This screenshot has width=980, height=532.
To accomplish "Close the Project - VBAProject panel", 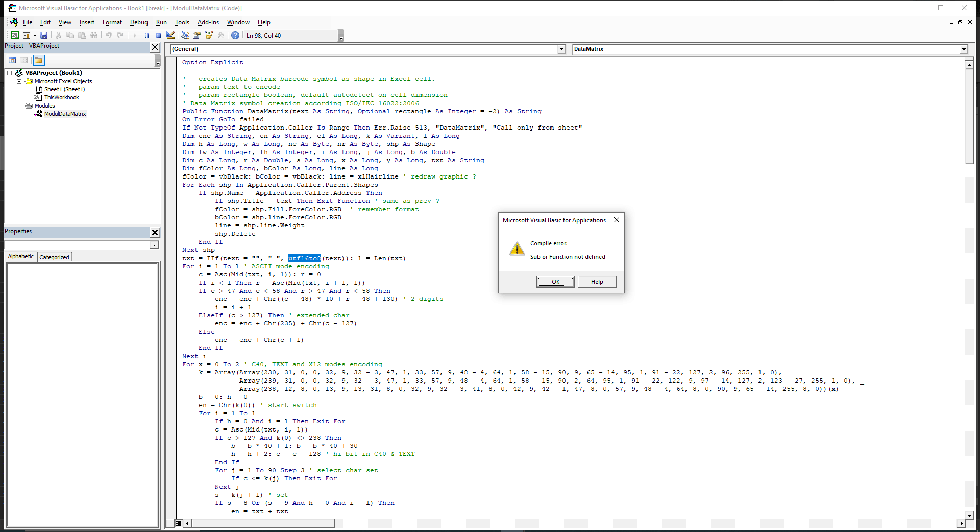I will [x=155, y=47].
